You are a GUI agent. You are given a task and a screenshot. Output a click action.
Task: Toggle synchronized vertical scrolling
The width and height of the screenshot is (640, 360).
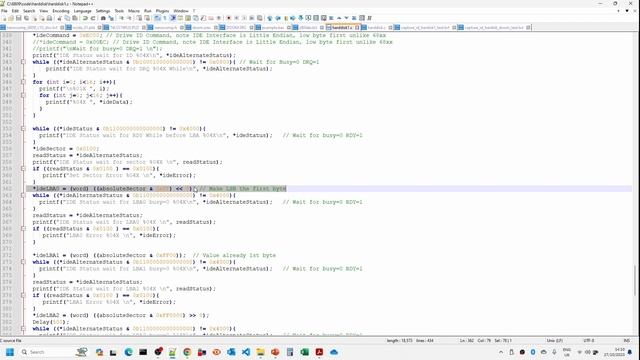tap(139, 18)
